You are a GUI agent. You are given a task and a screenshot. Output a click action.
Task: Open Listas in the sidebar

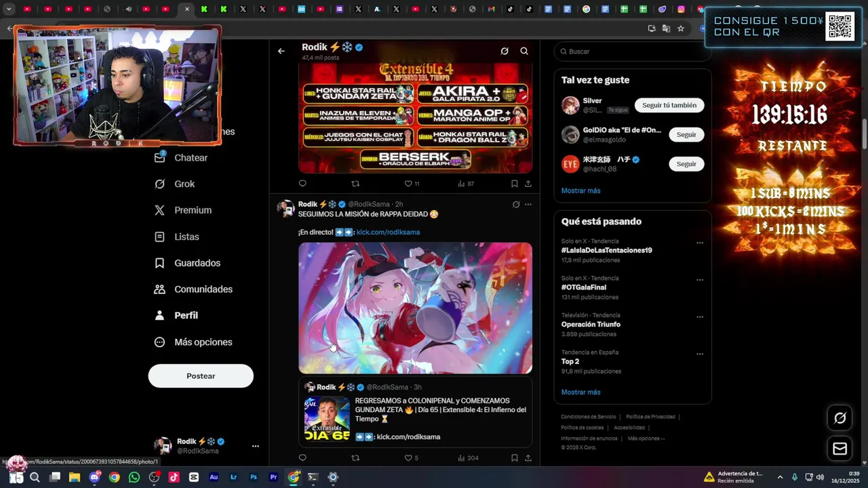pos(177,237)
